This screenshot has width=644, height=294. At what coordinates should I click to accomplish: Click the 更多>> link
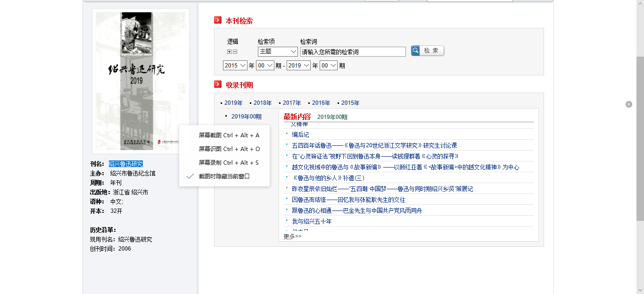point(292,236)
